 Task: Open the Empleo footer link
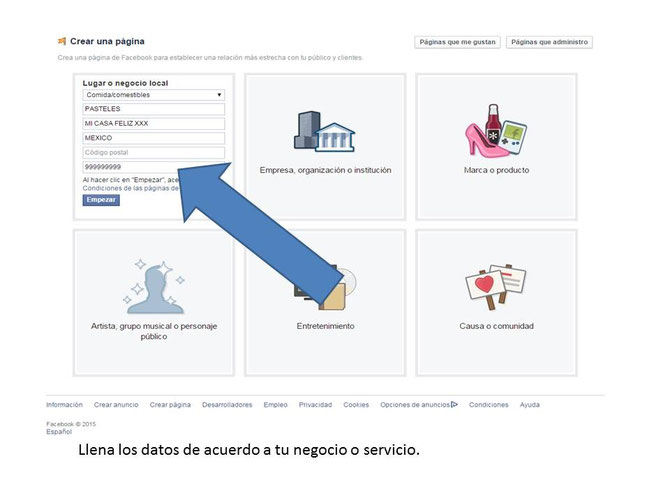(x=276, y=405)
